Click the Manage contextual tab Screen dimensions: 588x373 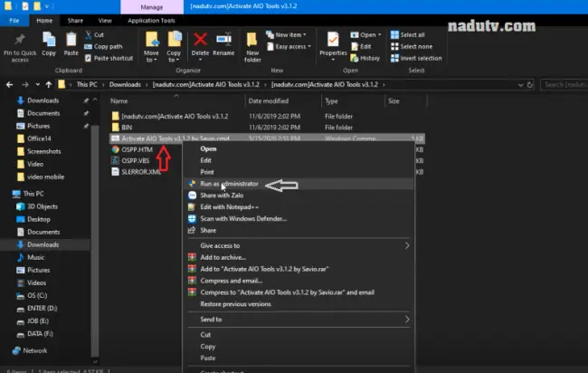pyautogui.click(x=152, y=7)
